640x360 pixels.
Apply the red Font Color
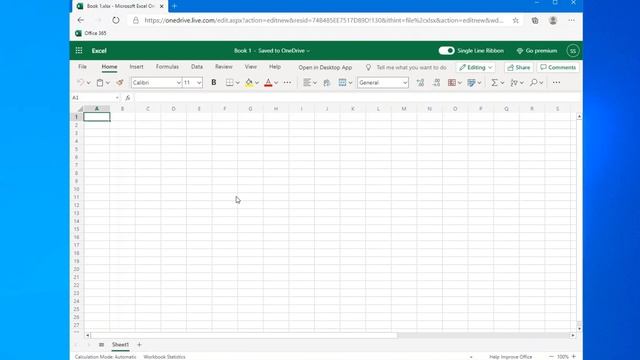click(268, 82)
